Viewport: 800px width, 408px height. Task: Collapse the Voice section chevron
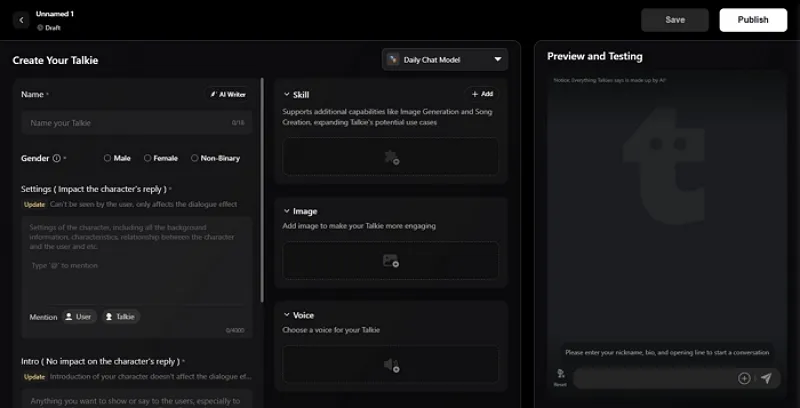coord(286,315)
